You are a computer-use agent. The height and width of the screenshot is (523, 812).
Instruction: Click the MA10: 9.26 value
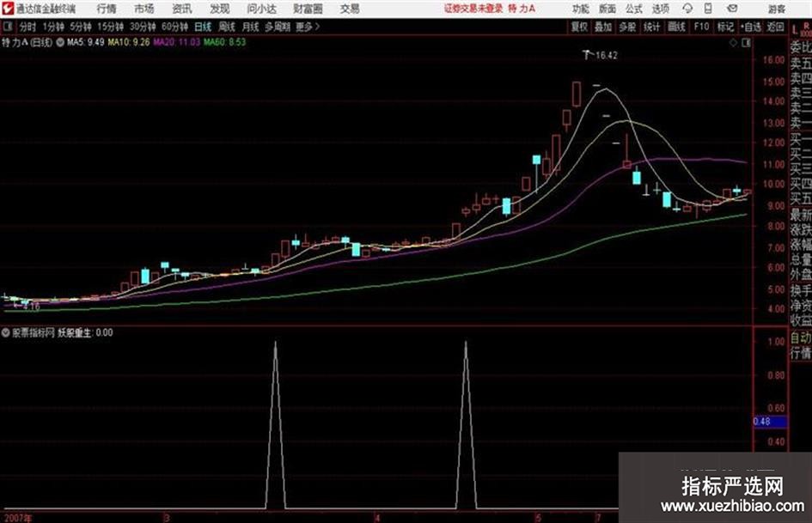pos(128,42)
